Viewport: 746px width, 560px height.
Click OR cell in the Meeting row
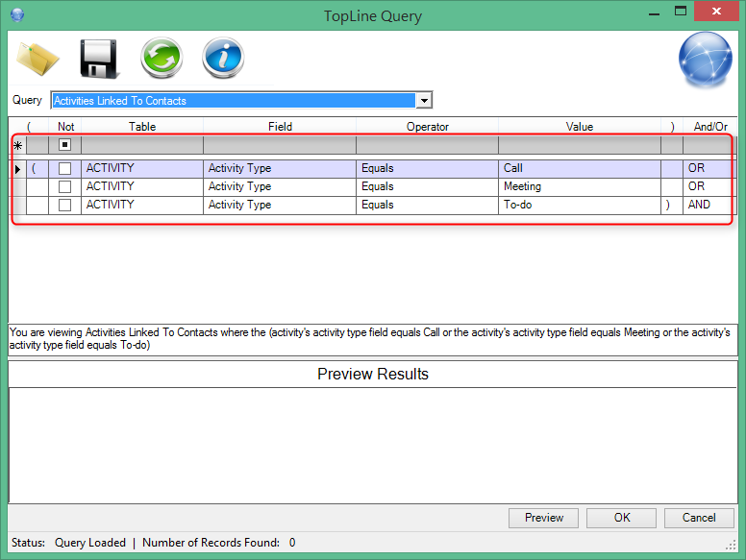coord(709,186)
